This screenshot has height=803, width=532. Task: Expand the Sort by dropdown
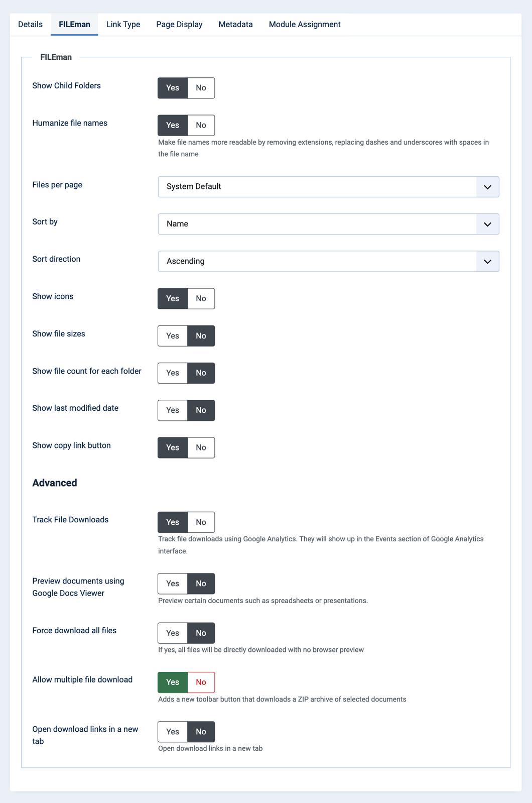[x=328, y=224]
